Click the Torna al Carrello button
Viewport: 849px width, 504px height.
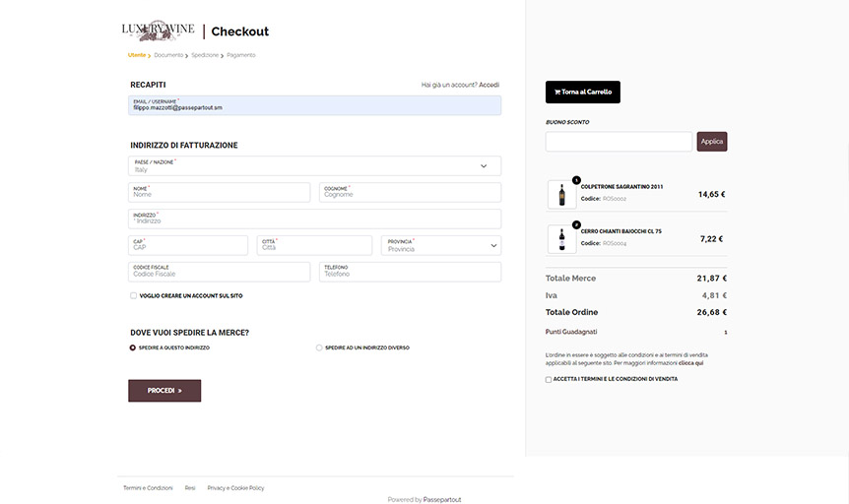click(583, 93)
